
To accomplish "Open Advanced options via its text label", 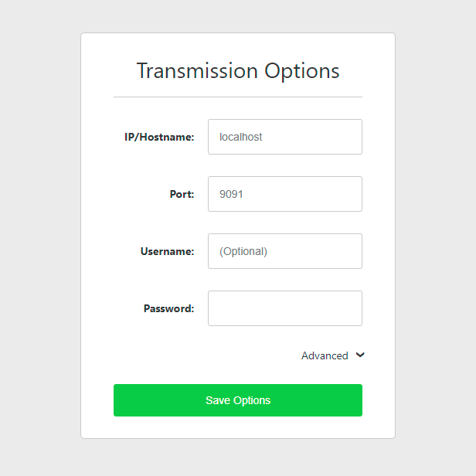I will pos(325,355).
